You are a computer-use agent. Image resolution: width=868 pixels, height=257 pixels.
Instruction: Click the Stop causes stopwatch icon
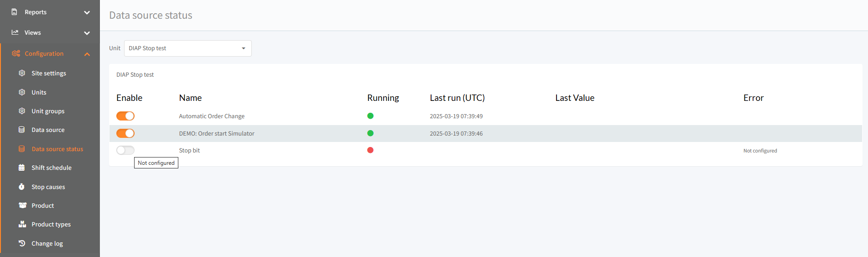tap(21, 187)
